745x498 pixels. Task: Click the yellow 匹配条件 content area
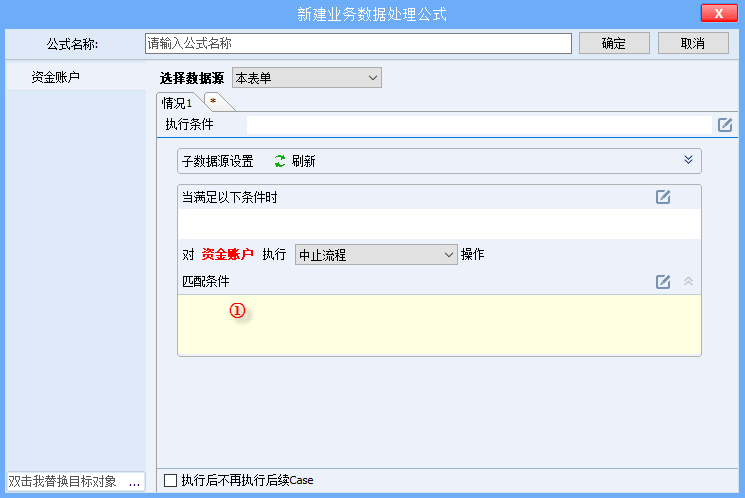(x=439, y=325)
